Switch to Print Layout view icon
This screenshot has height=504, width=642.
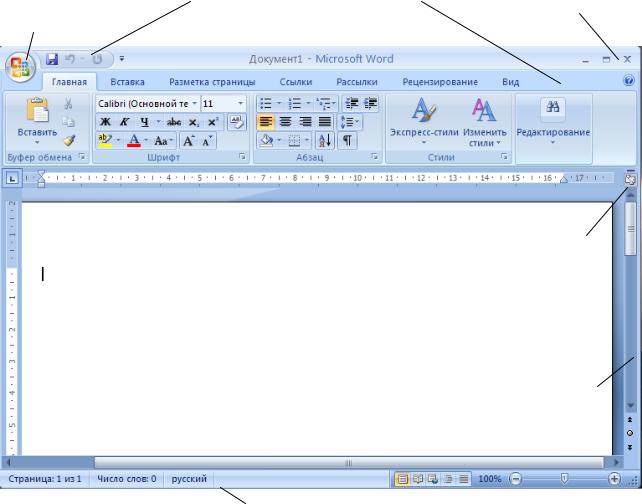click(403, 479)
